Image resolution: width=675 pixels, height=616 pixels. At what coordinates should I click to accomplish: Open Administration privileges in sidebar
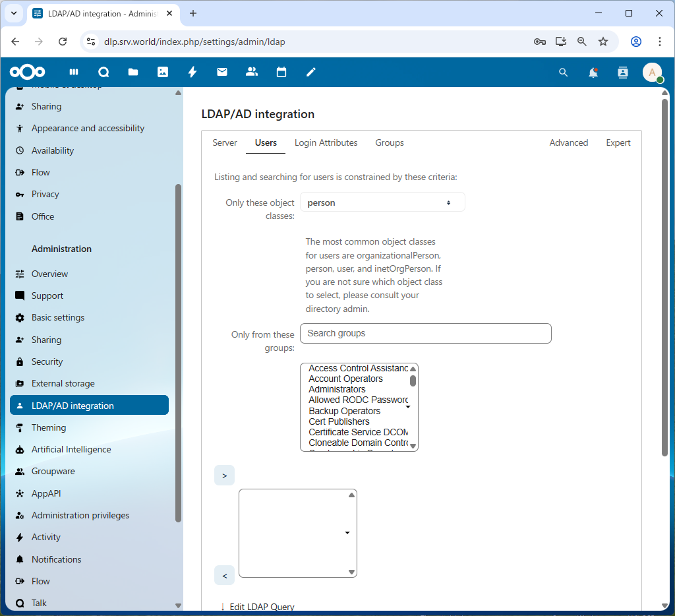tap(80, 516)
